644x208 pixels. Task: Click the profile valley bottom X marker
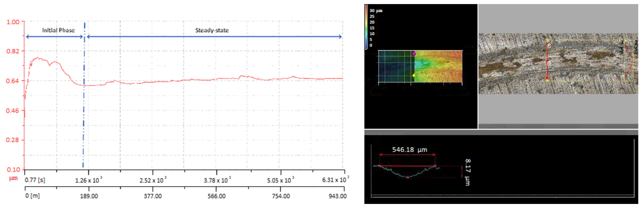click(x=408, y=177)
